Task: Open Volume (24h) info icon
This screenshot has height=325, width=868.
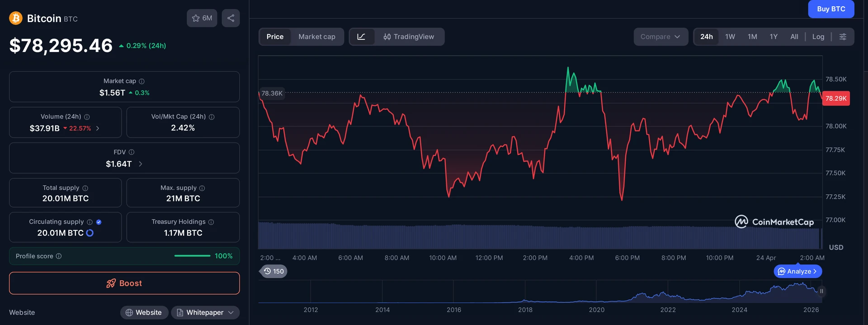Action: tap(87, 117)
